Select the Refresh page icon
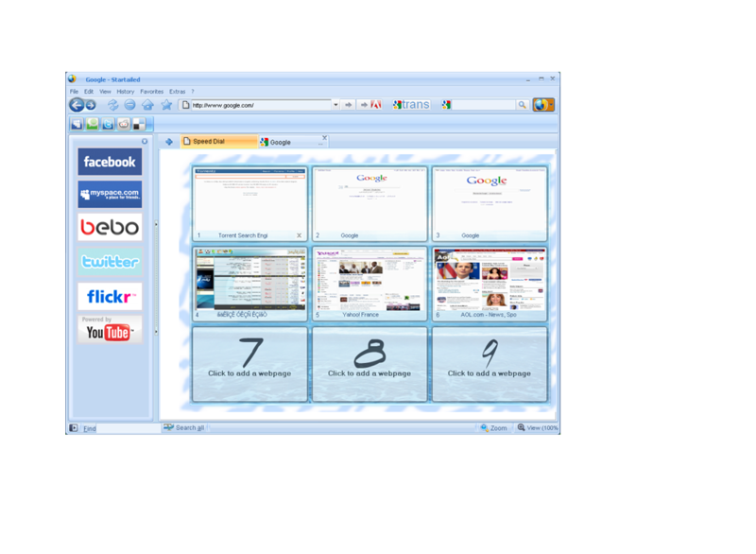756x554 pixels. (x=113, y=105)
